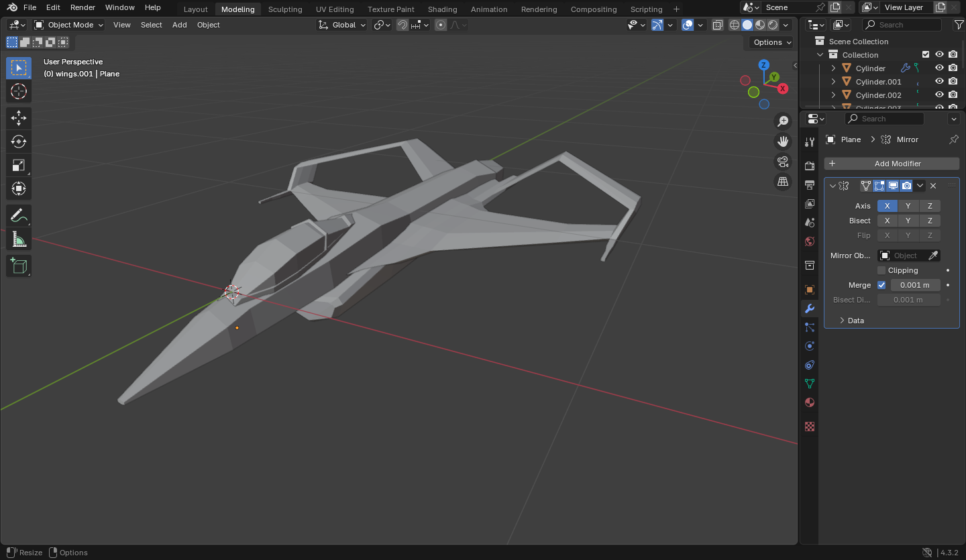The image size is (966, 560).
Task: Open the Object Mode dropdown
Action: click(x=69, y=25)
